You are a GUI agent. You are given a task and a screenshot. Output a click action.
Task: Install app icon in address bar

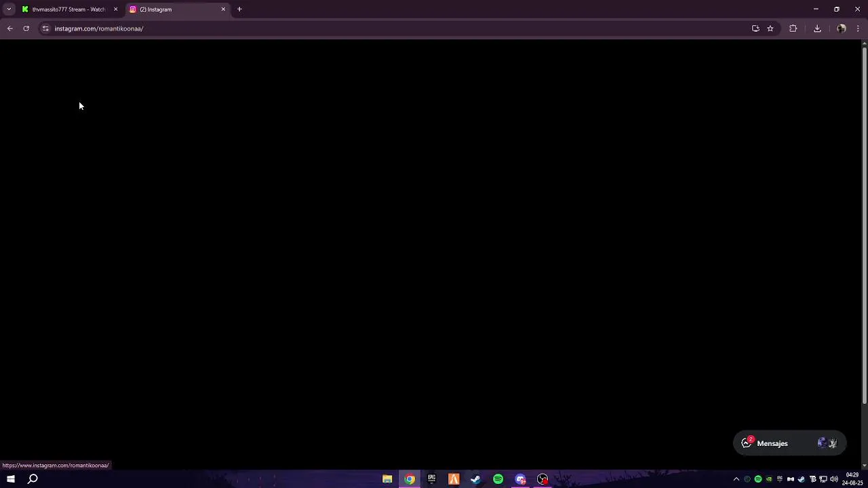click(x=755, y=28)
